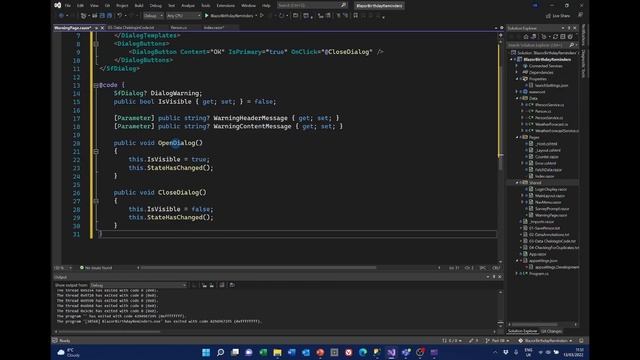Click the bookmark icon in the toolbar
The height and width of the screenshot is (360, 640).
(356, 16)
